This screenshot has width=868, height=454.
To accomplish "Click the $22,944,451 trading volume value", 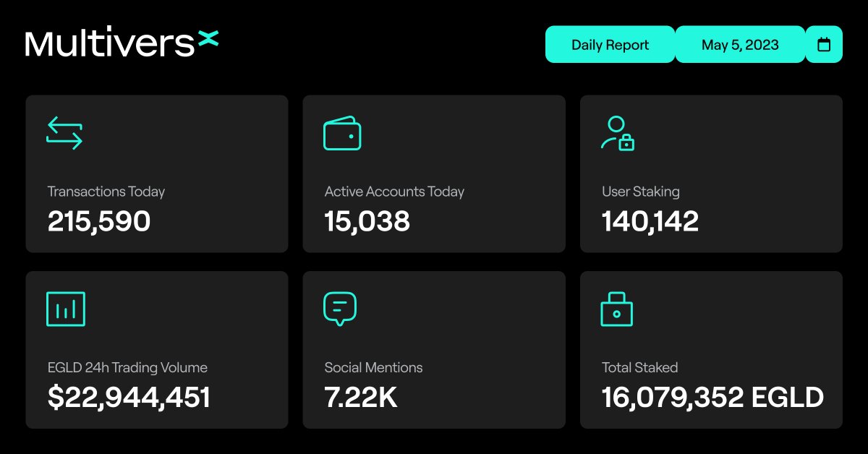I will pos(129,398).
